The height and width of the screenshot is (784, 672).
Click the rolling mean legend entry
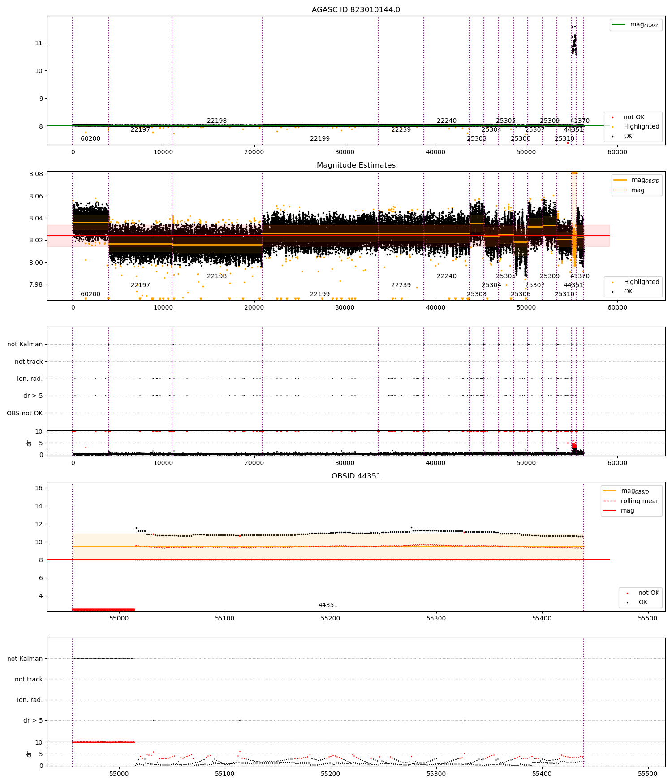[x=631, y=501]
